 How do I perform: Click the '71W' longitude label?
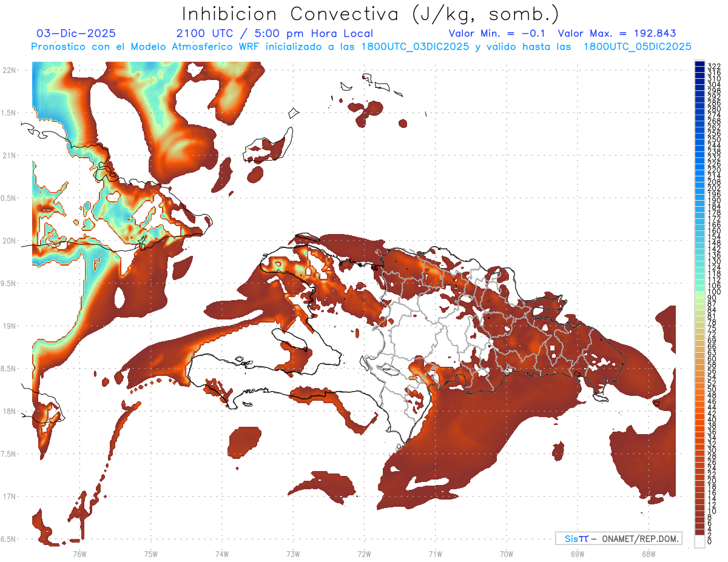coord(436,554)
